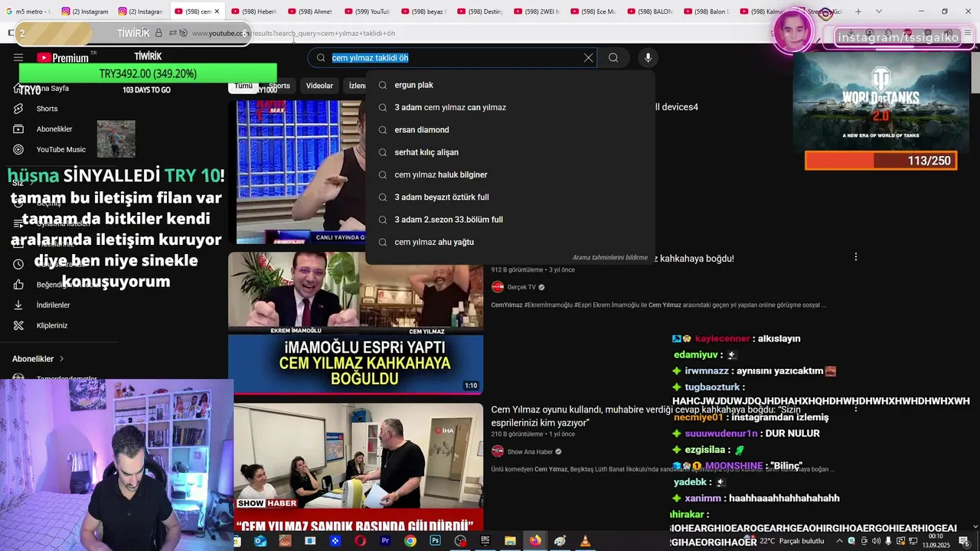
Task: Choose suggestion 'cem yılmaz ahu yağtu'
Action: coord(510,242)
